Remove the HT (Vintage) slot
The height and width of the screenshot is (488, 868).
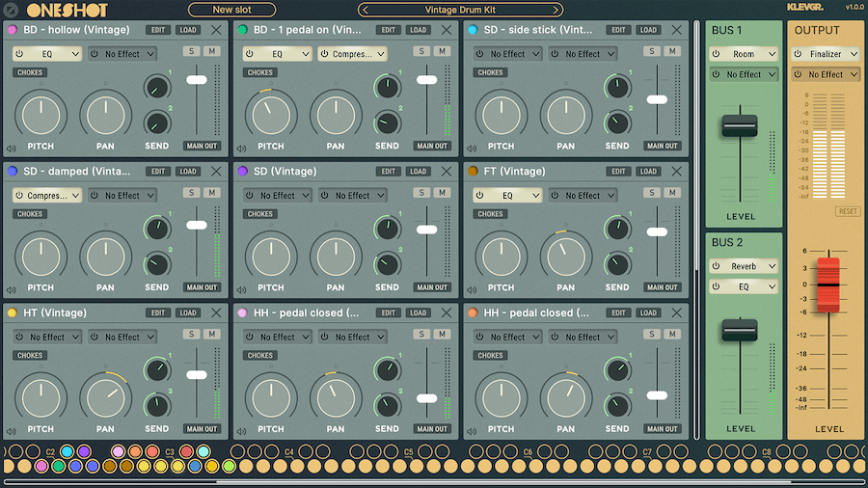[216, 313]
